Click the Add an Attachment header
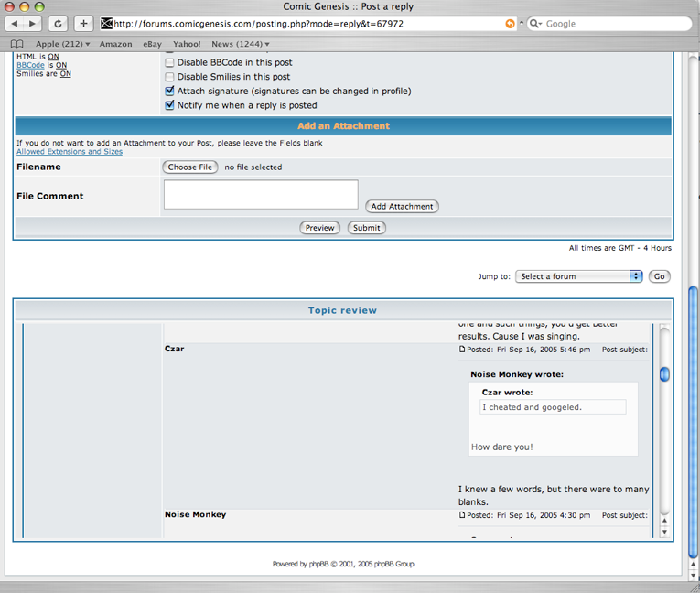 point(343,126)
